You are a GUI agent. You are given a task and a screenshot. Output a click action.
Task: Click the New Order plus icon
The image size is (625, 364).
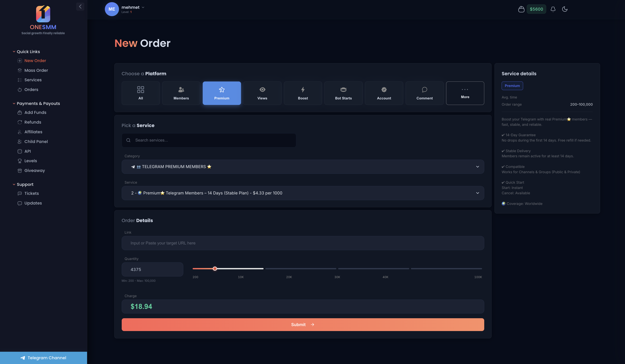coord(20,61)
